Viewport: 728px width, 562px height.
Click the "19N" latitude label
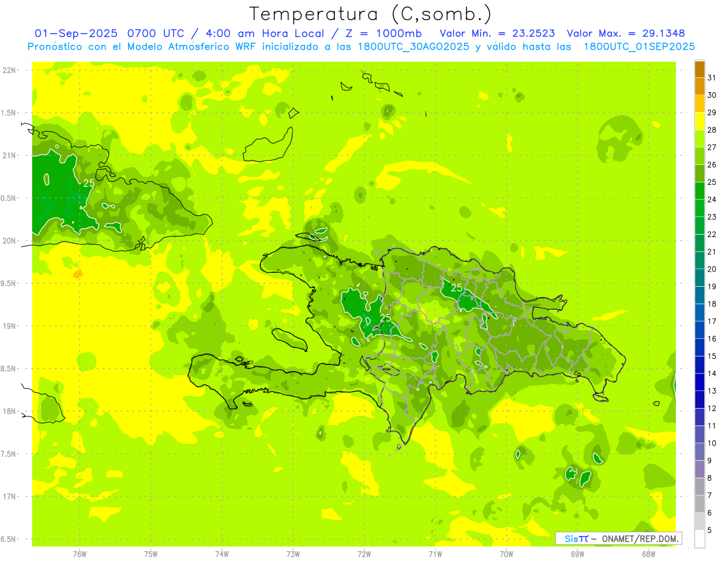[10, 326]
